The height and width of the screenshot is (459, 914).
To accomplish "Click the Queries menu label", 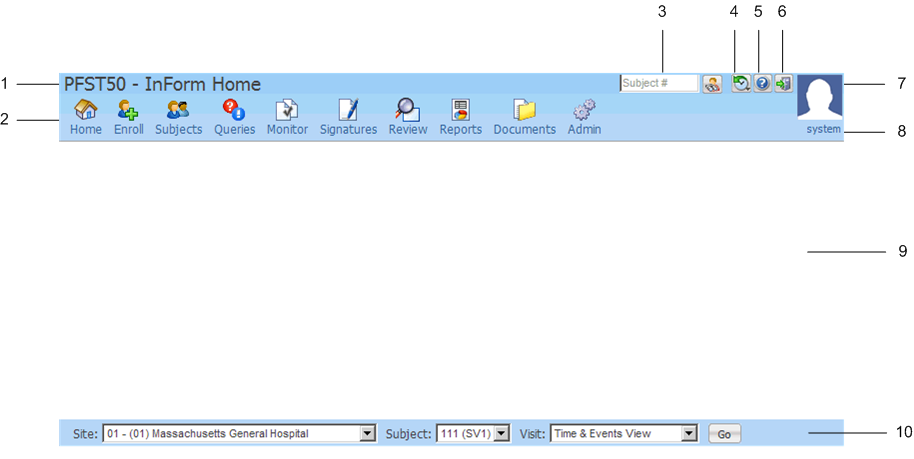I will click(234, 129).
